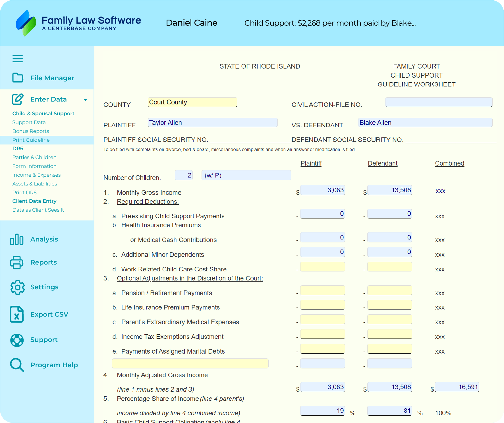Open Income & Expenses link
The height and width of the screenshot is (423, 504).
pyautogui.click(x=36, y=175)
